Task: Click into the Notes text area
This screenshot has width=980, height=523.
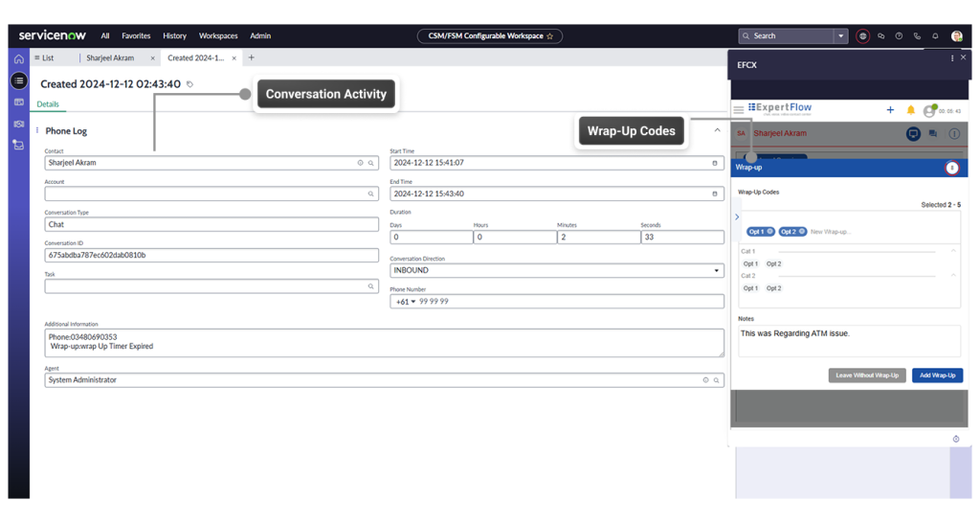Action: [x=848, y=340]
